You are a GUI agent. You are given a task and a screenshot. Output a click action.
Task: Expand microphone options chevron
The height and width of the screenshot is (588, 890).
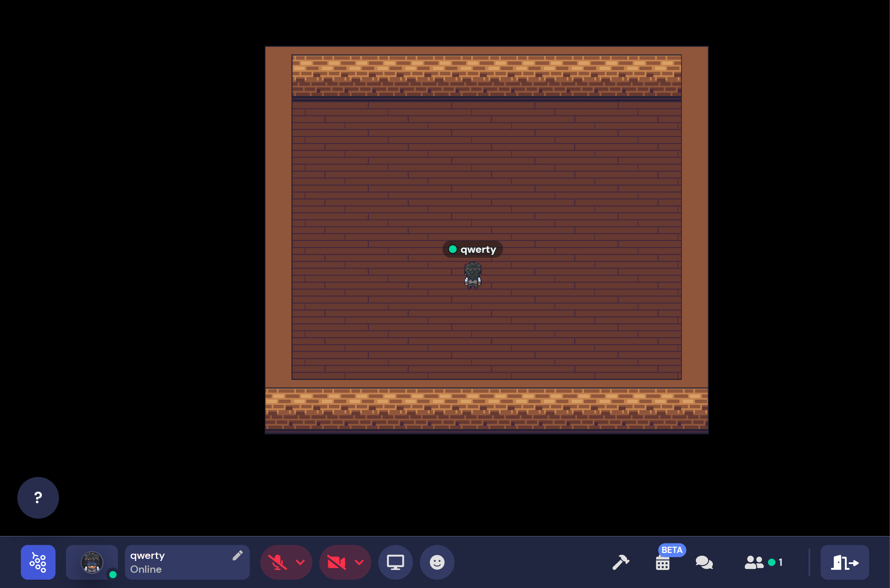(x=300, y=562)
